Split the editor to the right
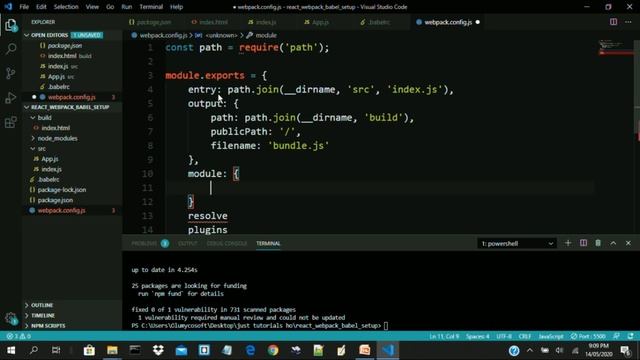The height and width of the screenshot is (360, 640). [613, 22]
